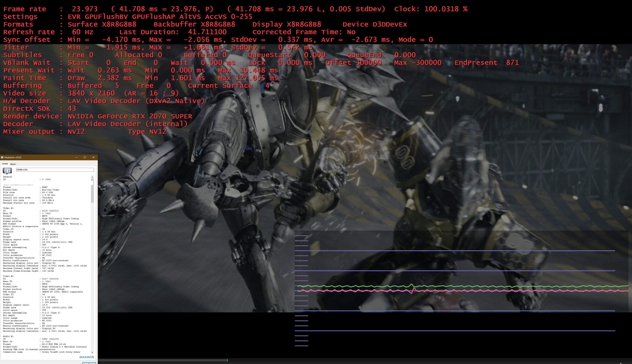The height and width of the screenshot is (364, 632).
Task: Select the Details tab
Action: click(x=5, y=164)
